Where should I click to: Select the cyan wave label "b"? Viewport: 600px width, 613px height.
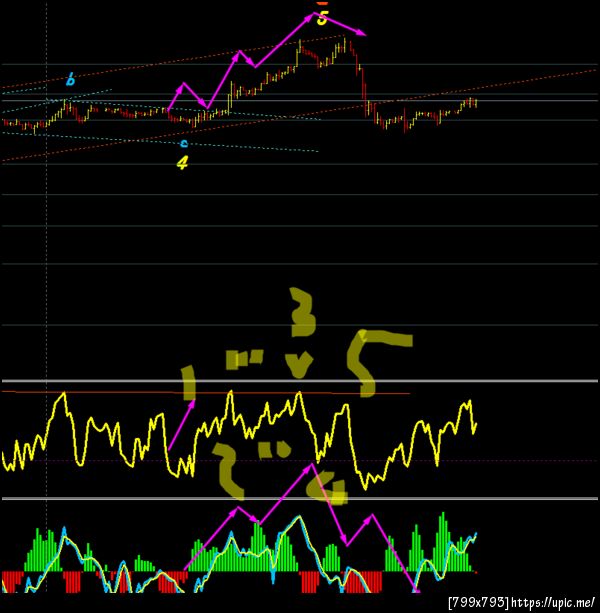[x=70, y=79]
